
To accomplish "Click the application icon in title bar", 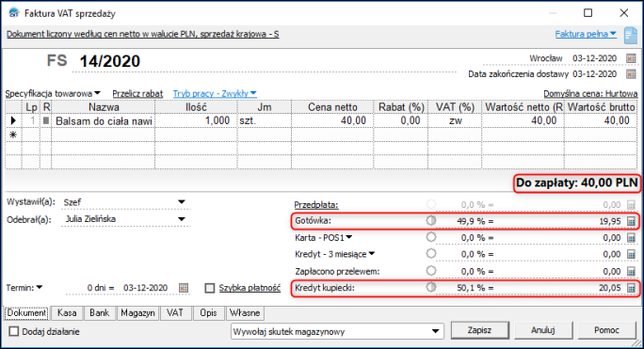I will (x=14, y=13).
